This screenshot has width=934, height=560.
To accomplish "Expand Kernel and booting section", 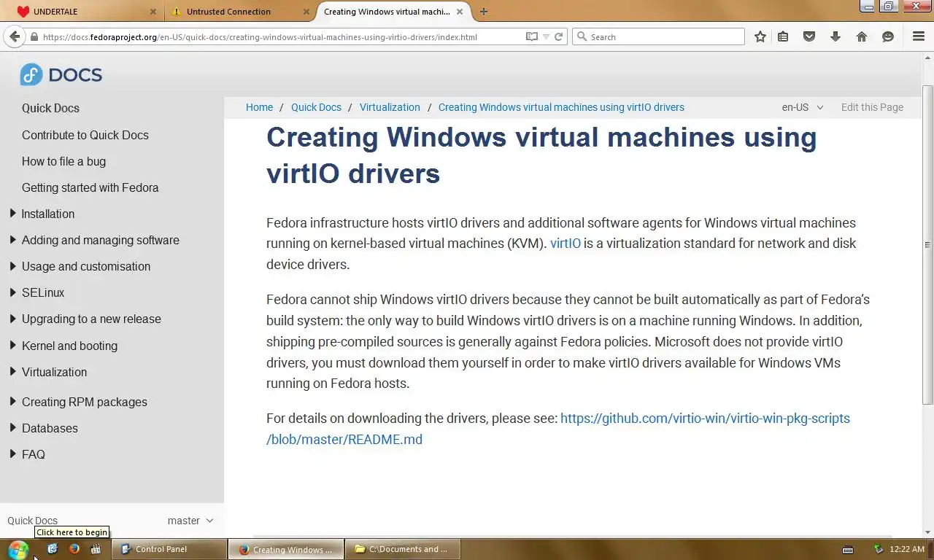I will click(x=13, y=346).
